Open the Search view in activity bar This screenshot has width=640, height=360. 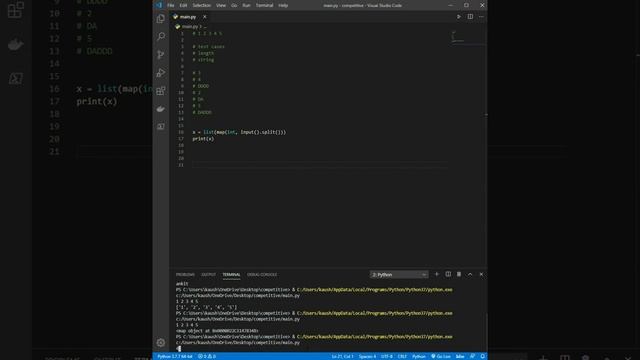tap(161, 36)
